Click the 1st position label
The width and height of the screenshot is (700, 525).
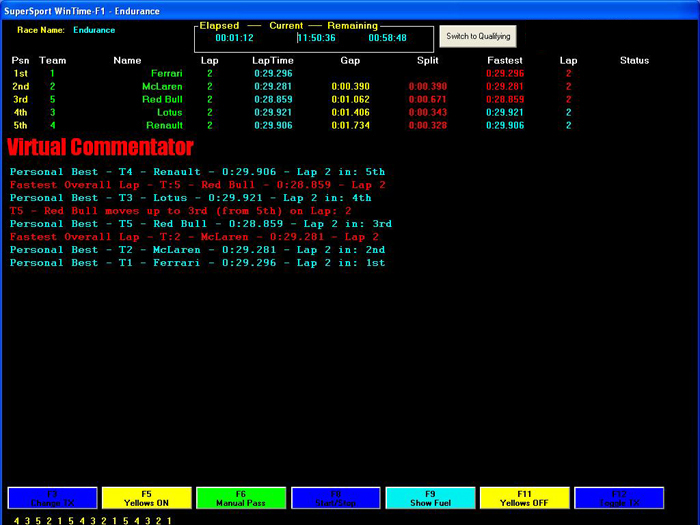(21, 73)
